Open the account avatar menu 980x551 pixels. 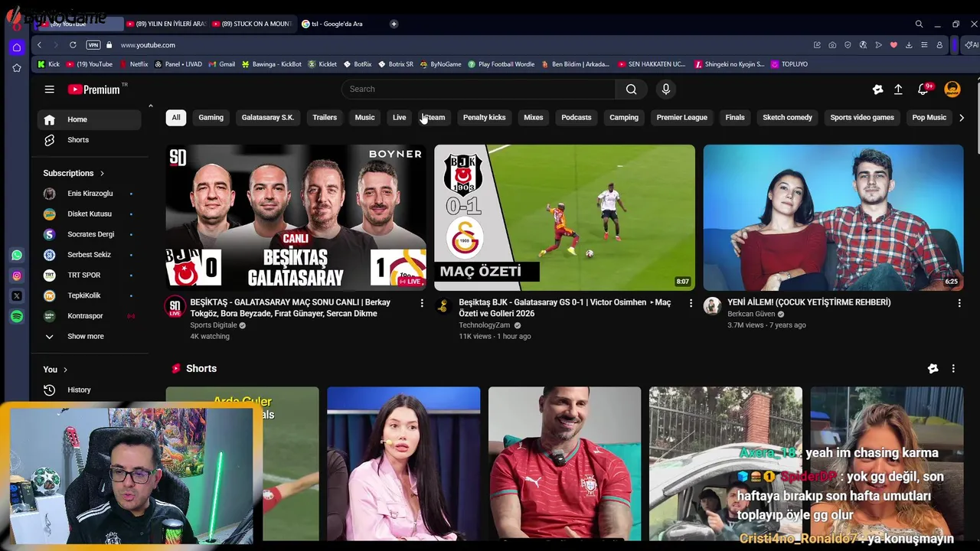click(x=952, y=90)
